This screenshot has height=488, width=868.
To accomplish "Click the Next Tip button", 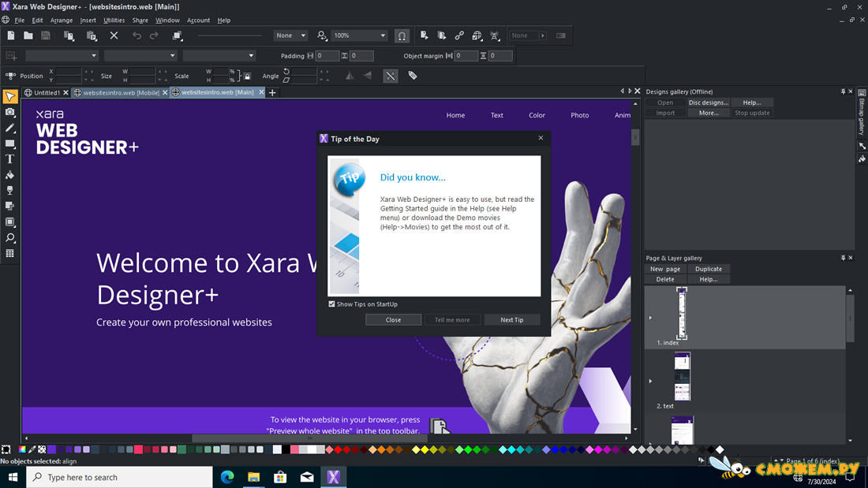I will point(511,320).
